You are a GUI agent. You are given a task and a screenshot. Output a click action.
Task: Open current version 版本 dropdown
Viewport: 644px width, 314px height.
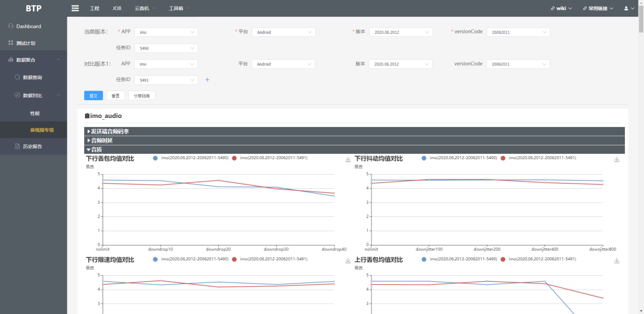(401, 32)
